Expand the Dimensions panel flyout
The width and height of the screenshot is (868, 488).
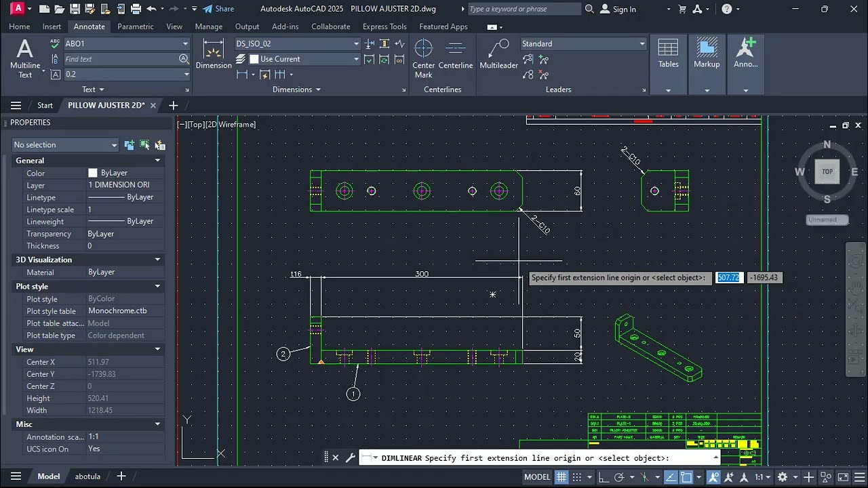(297, 89)
